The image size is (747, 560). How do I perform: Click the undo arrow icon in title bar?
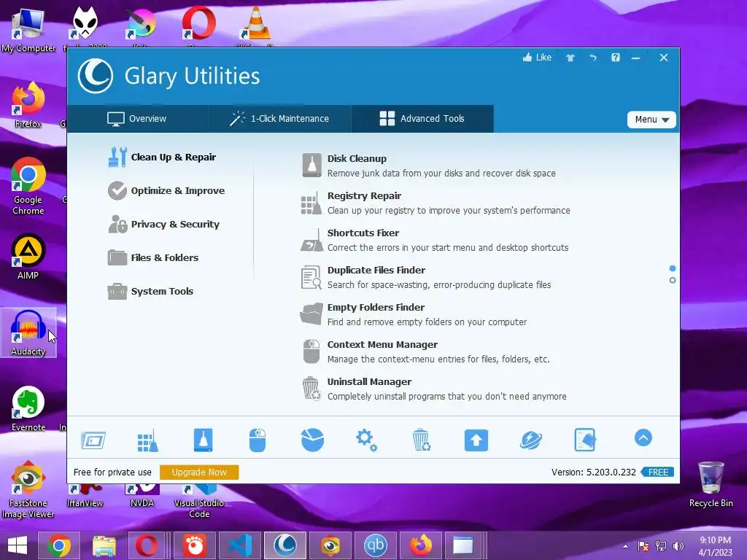tap(593, 58)
